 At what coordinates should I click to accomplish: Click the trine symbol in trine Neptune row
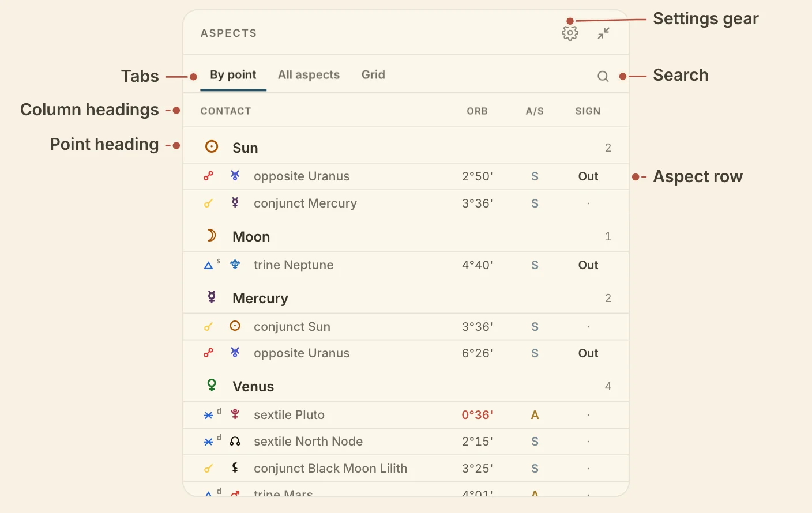click(209, 265)
